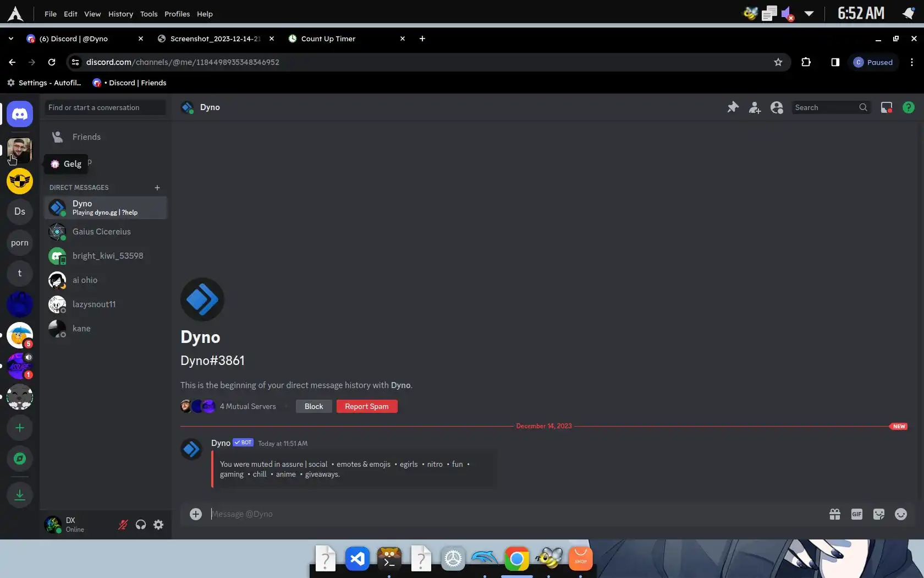Open pinned messages
924x578 pixels.
pos(733,107)
